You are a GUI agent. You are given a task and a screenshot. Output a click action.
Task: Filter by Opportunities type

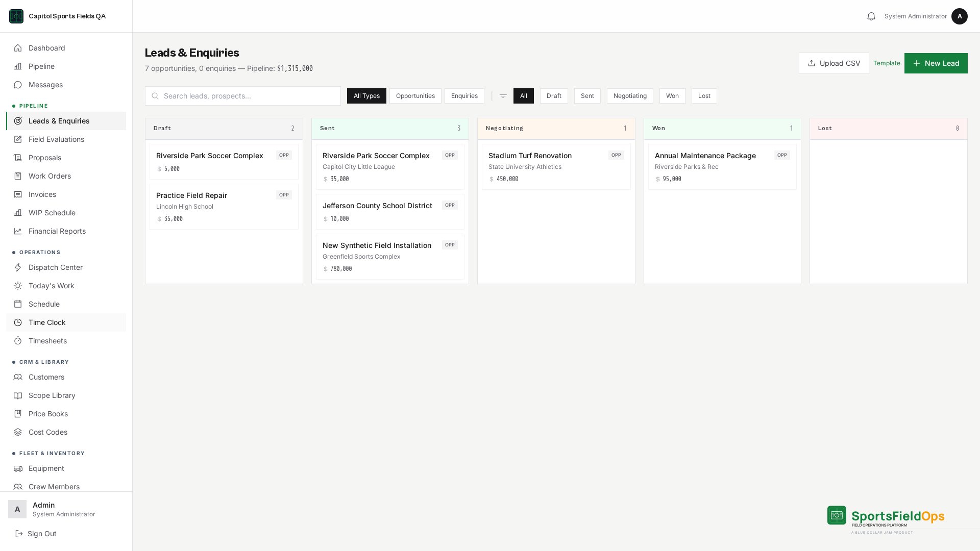(415, 96)
